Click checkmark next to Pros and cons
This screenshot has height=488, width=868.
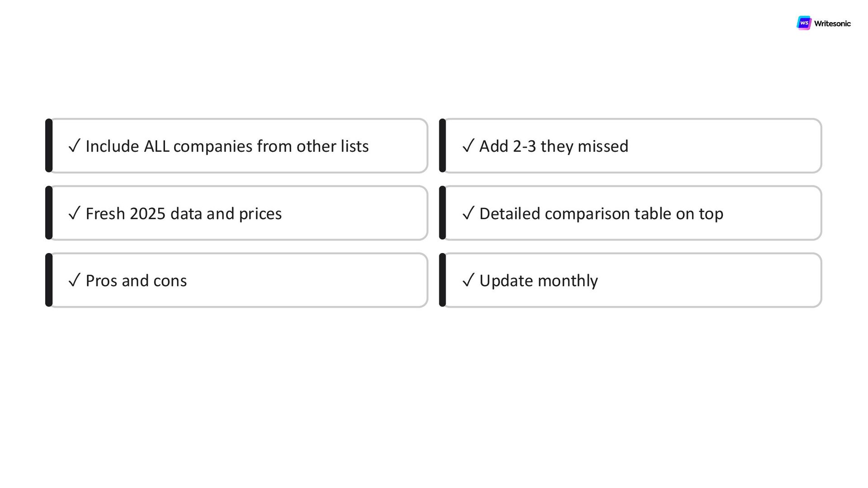74,280
